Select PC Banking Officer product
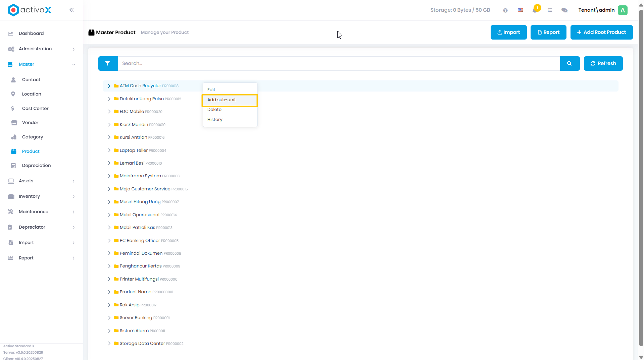 (140, 241)
